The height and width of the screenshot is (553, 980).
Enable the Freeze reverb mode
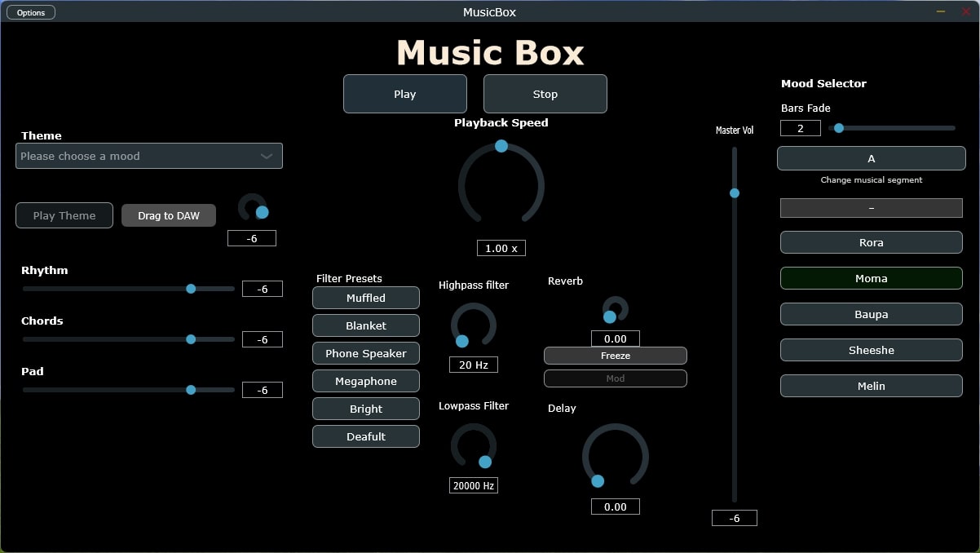click(x=615, y=356)
